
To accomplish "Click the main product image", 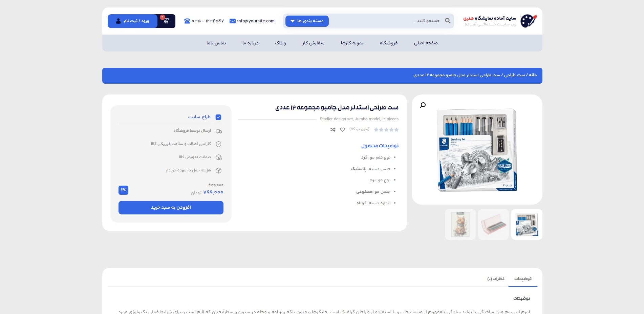I will click(477, 150).
